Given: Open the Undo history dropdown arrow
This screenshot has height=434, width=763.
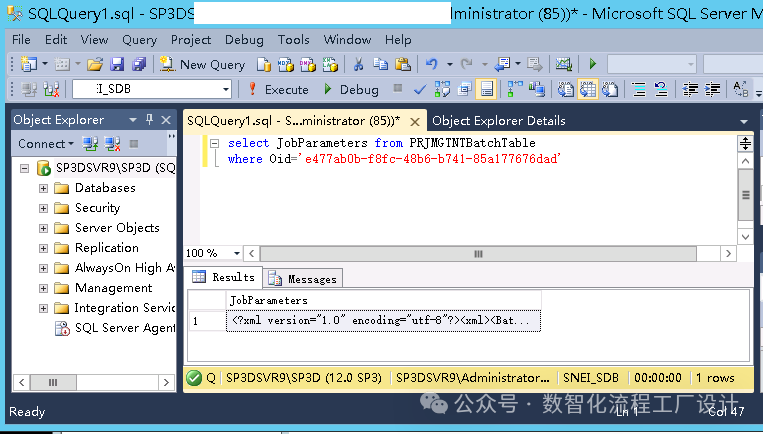Looking at the screenshot, I should click(450, 64).
